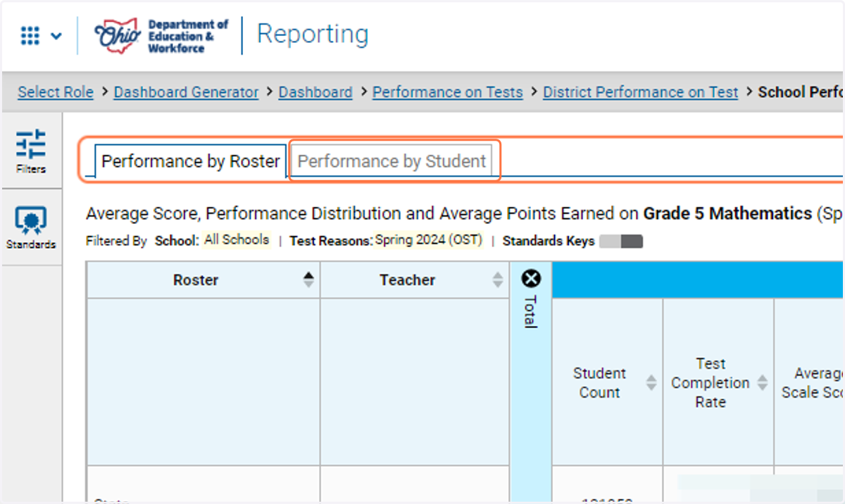The width and height of the screenshot is (845, 504).
Task: Click the vertical Total column label
Action: click(530, 311)
